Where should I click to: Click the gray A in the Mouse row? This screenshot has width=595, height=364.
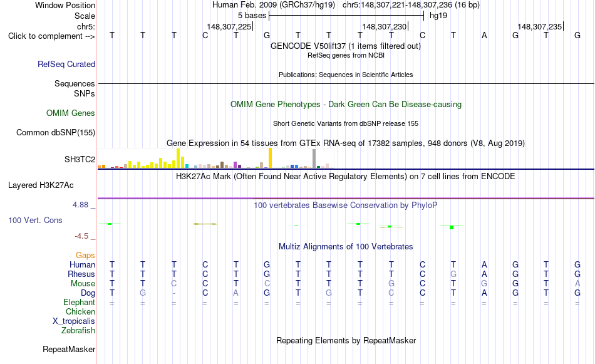click(x=577, y=284)
